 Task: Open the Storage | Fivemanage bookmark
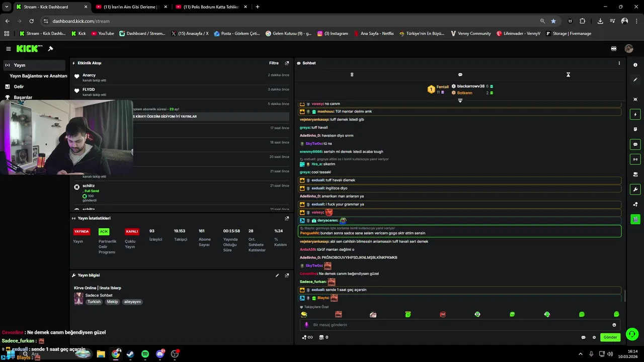(569, 34)
